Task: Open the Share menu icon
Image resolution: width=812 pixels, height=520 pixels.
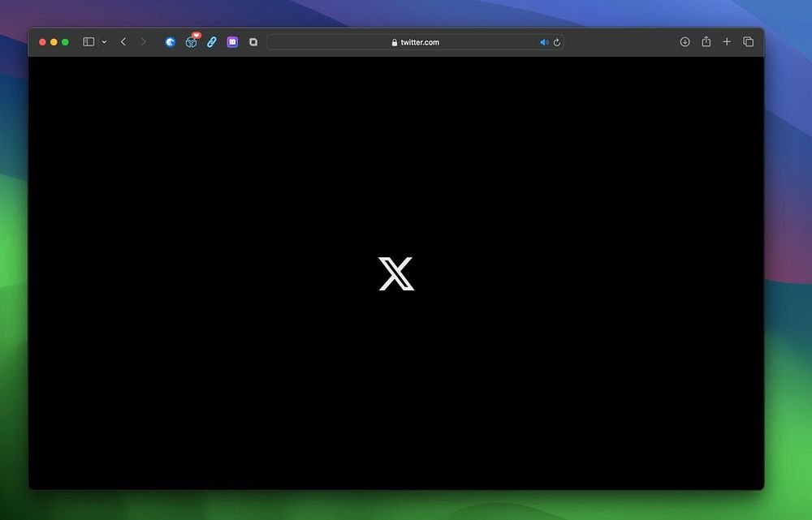Action: [x=706, y=41]
